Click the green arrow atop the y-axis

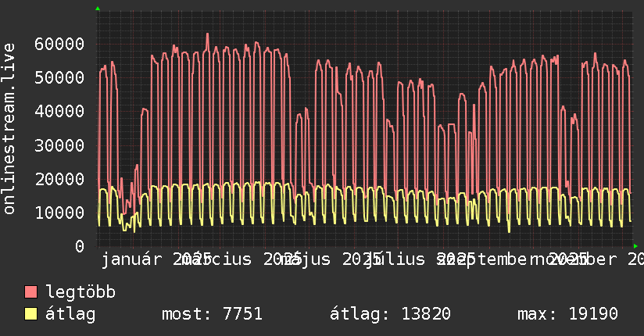(98, 9)
